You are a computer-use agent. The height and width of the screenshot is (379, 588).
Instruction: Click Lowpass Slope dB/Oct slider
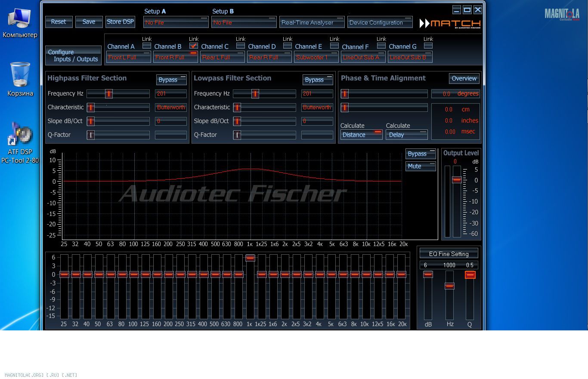264,121
